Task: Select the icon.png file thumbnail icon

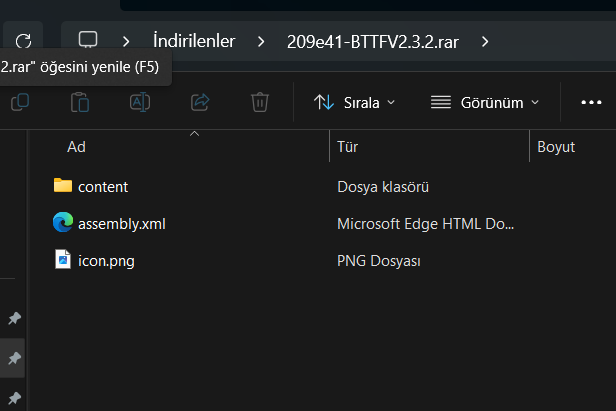Action: point(63,261)
